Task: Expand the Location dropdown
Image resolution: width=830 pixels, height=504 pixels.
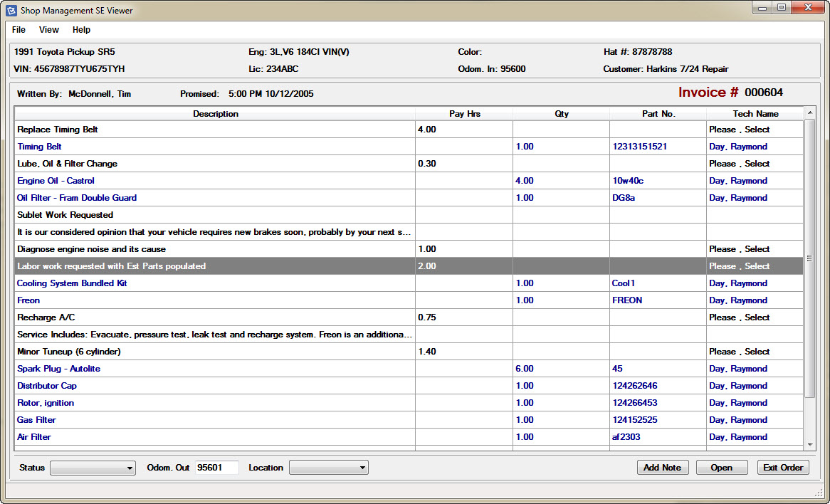Action: [x=329, y=468]
